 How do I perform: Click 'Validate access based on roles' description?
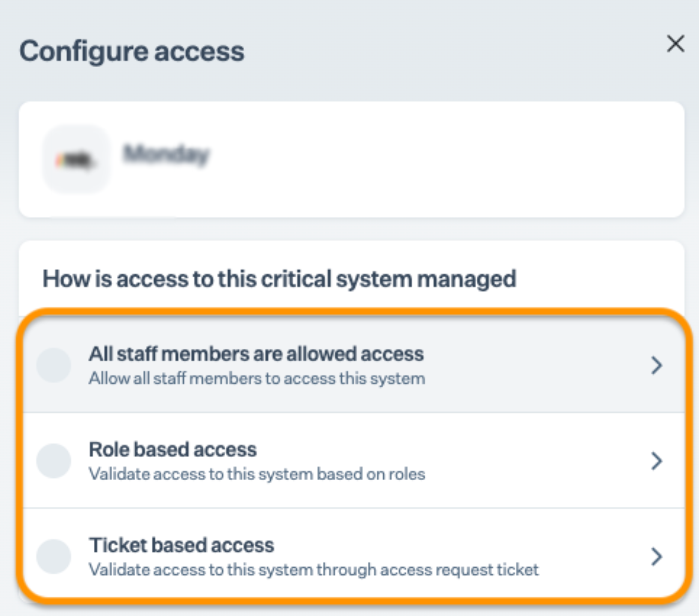point(257,474)
